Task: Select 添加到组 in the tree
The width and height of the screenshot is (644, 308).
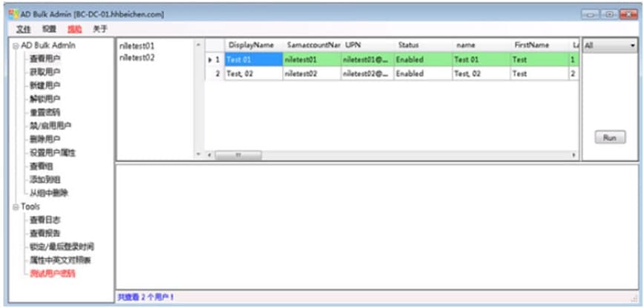Action: [45, 180]
